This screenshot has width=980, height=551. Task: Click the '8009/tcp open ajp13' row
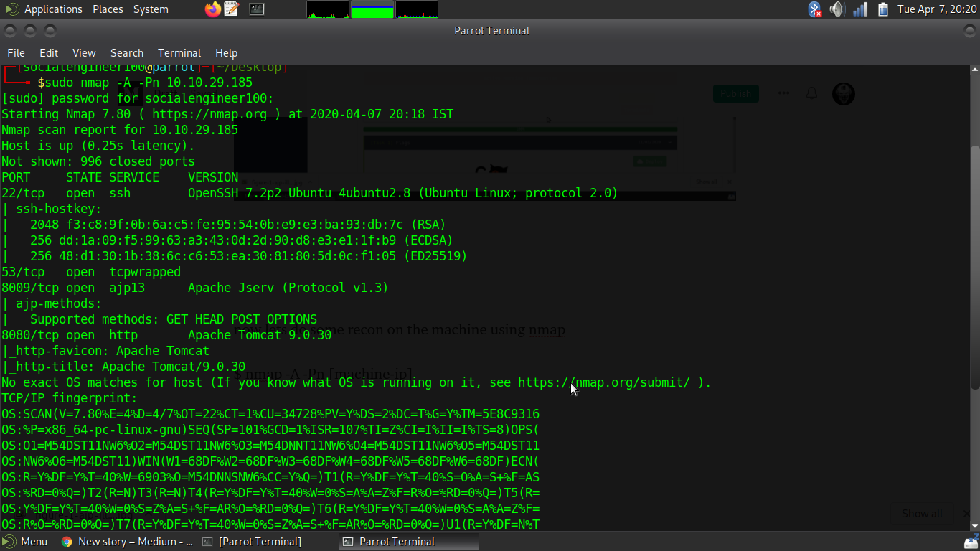point(195,288)
